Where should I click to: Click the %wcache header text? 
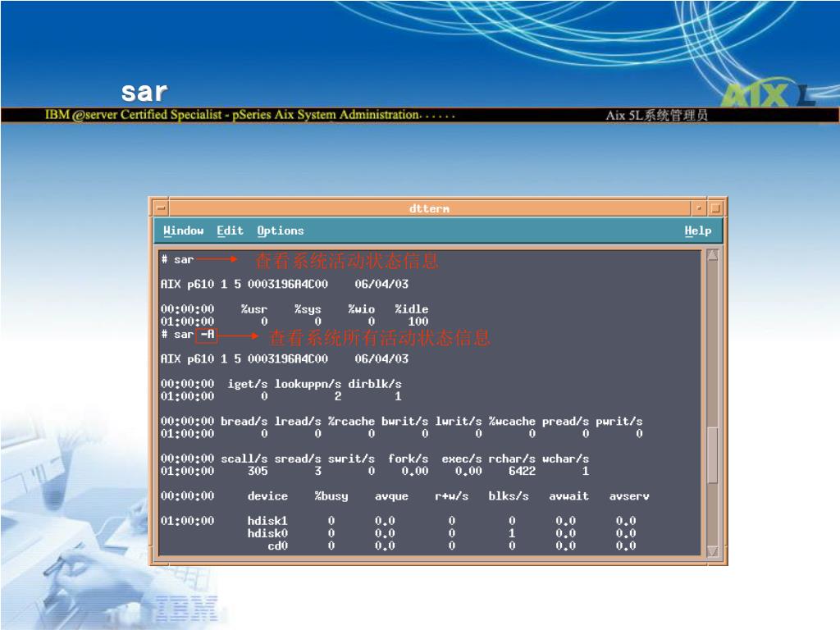[512, 422]
